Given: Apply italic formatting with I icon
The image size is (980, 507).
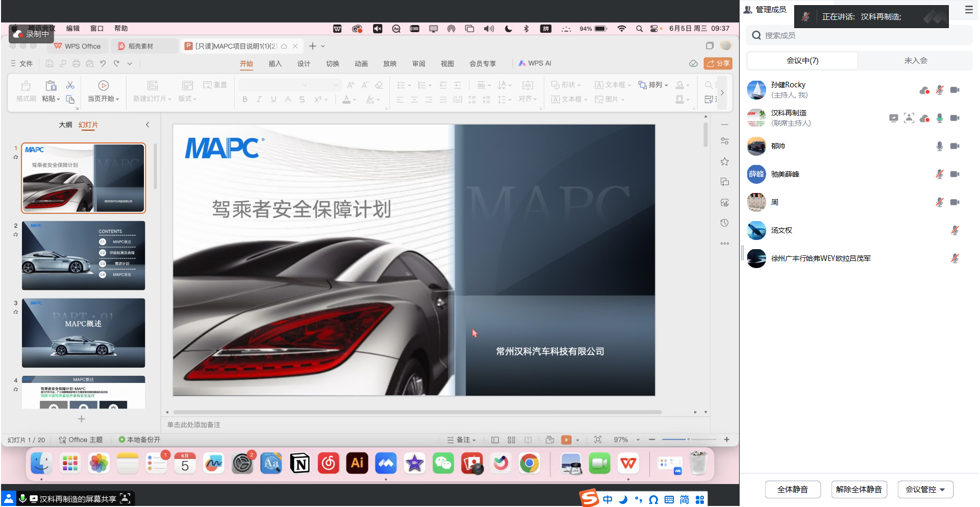Looking at the screenshot, I should [259, 100].
